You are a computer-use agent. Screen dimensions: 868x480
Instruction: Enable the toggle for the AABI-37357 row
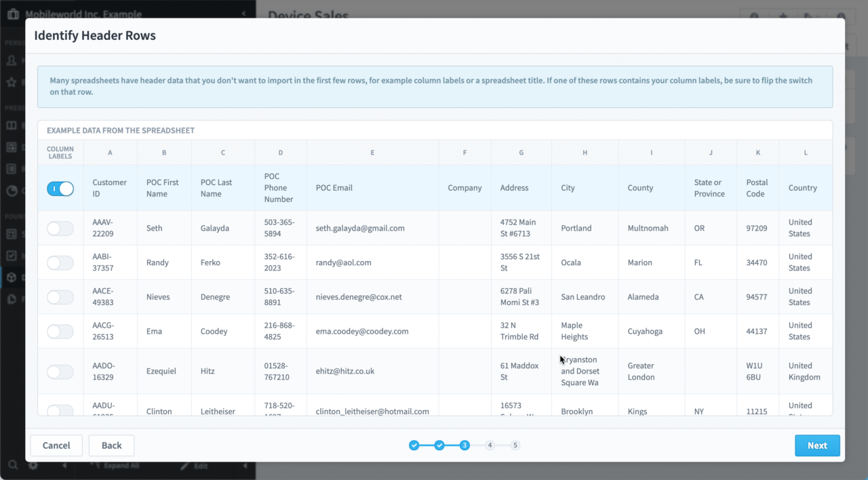click(60, 263)
